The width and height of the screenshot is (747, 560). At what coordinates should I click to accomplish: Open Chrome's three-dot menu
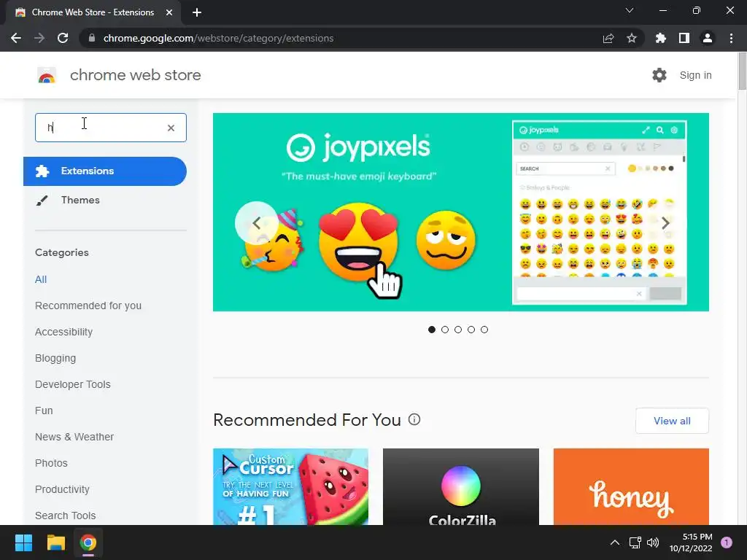pos(731,38)
